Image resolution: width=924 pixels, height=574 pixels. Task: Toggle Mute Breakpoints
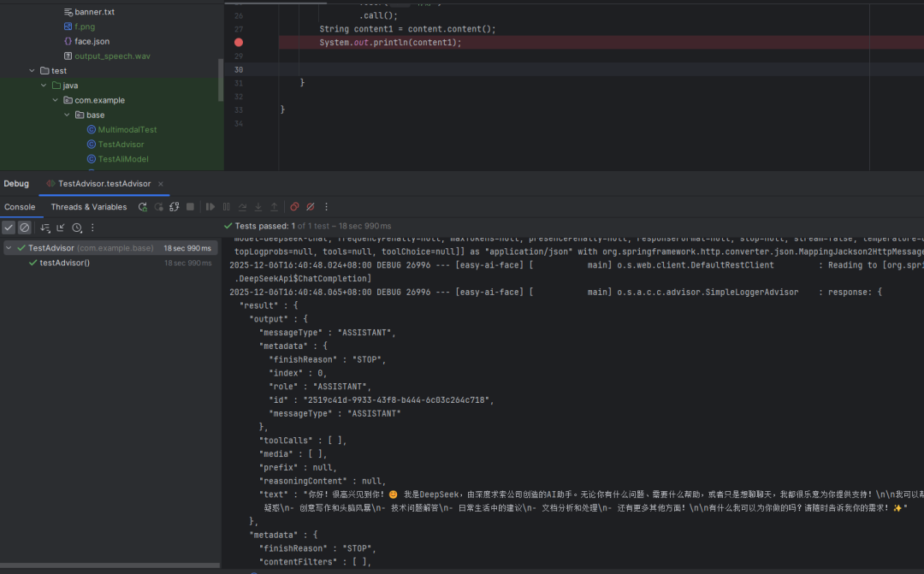tap(311, 207)
